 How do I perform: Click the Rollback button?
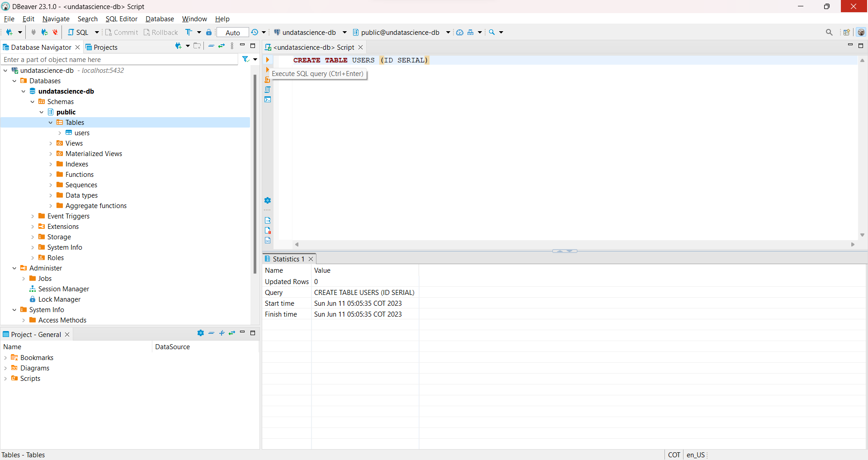point(161,32)
